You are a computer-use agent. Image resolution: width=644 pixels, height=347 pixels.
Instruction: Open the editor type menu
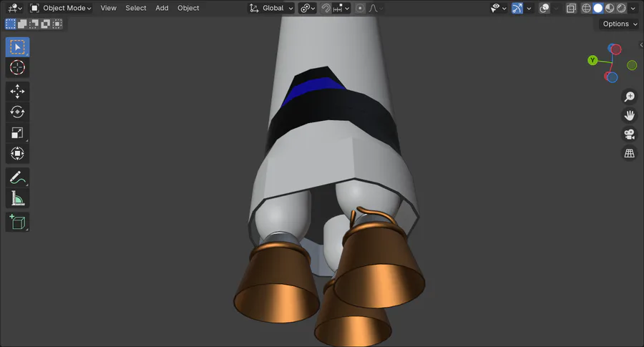(x=15, y=8)
